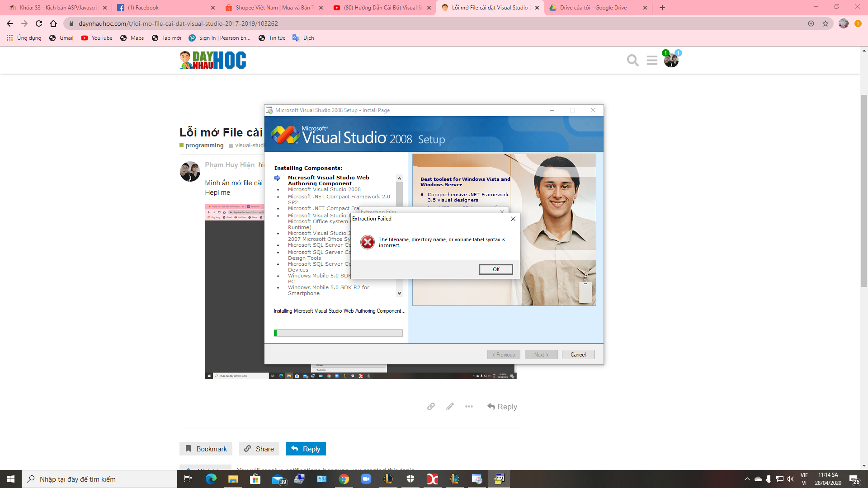The width and height of the screenshot is (868, 488).
Task: Open the user avatar notifications menu
Action: [671, 60]
